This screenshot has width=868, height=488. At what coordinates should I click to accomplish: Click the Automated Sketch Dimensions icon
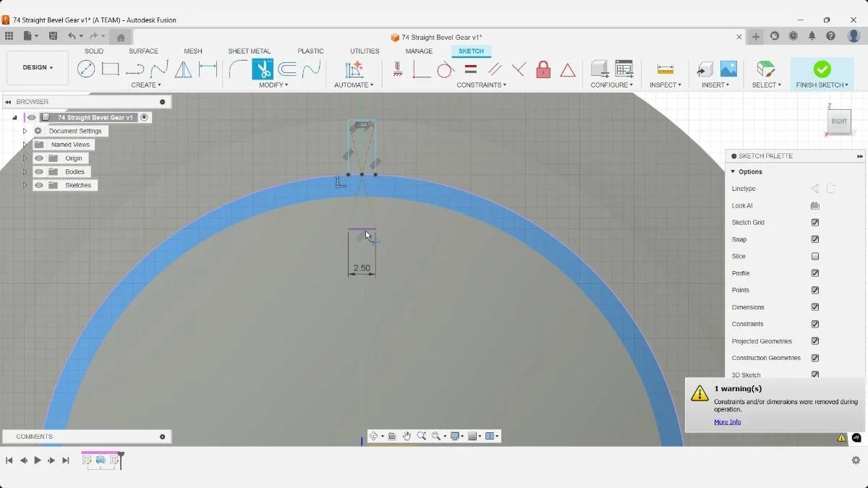pos(354,69)
